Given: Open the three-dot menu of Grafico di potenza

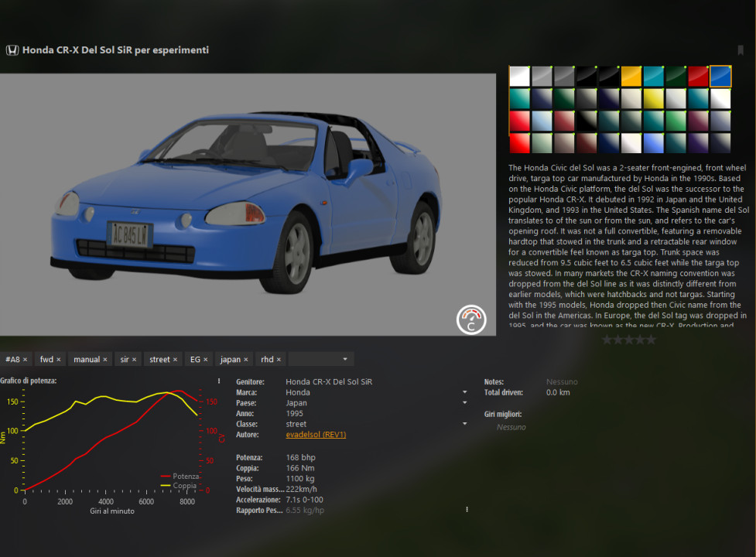Looking at the screenshot, I should [x=219, y=381].
